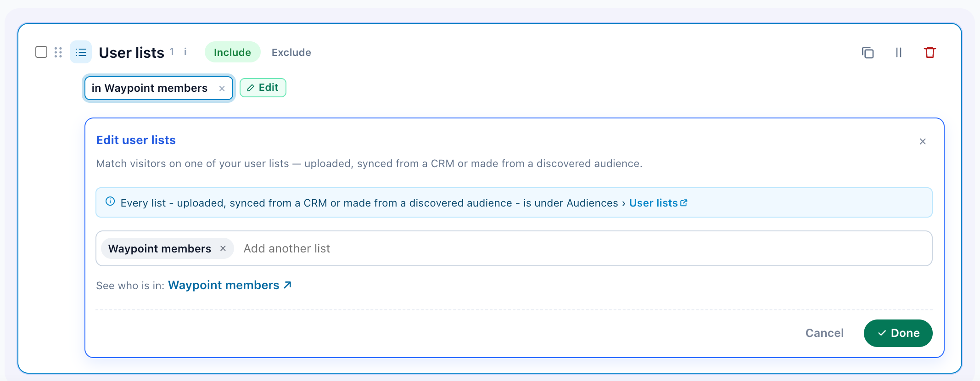Pause the User lists rule
Screen dimensions: 980x381
[x=899, y=52]
